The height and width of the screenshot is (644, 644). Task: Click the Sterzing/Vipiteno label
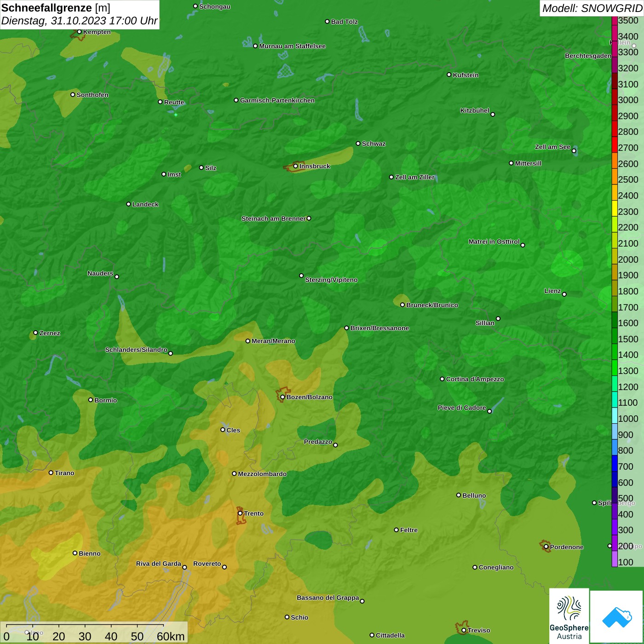(x=331, y=280)
